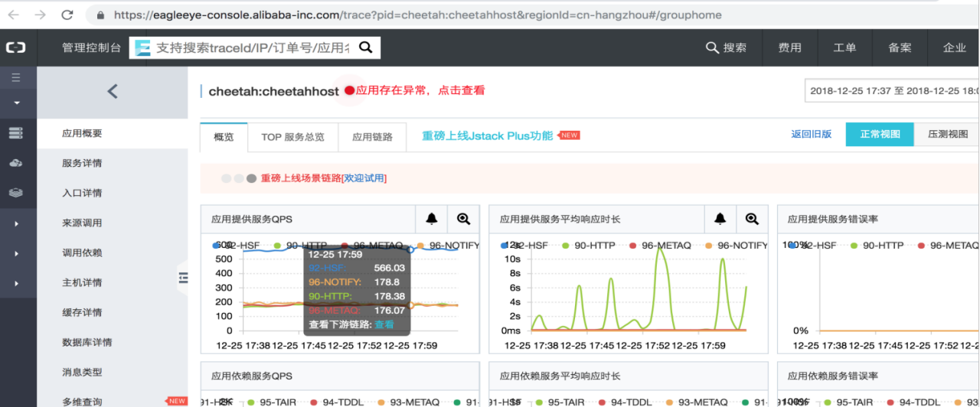
Task: Toggle 96-NOTIFY series in QPS chart legend
Action: (448, 246)
